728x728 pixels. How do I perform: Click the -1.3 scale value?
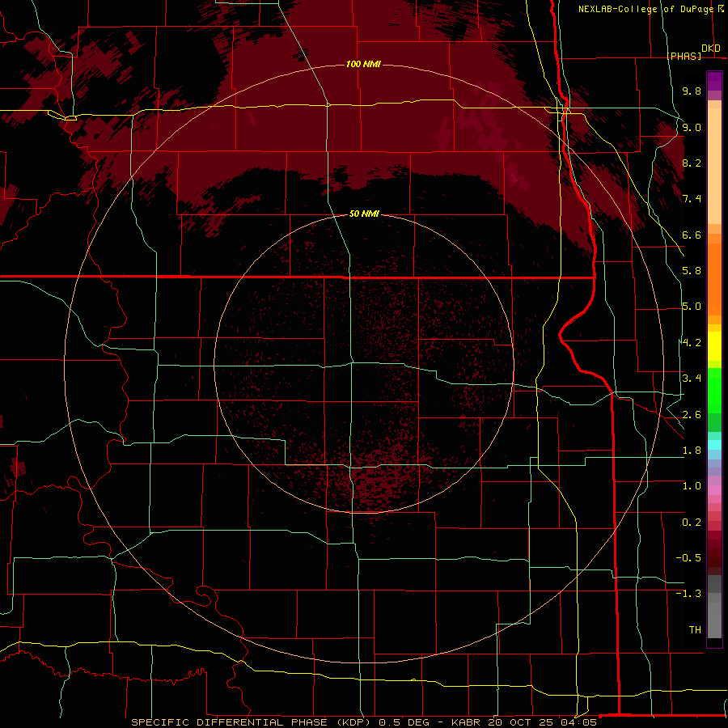(x=688, y=594)
